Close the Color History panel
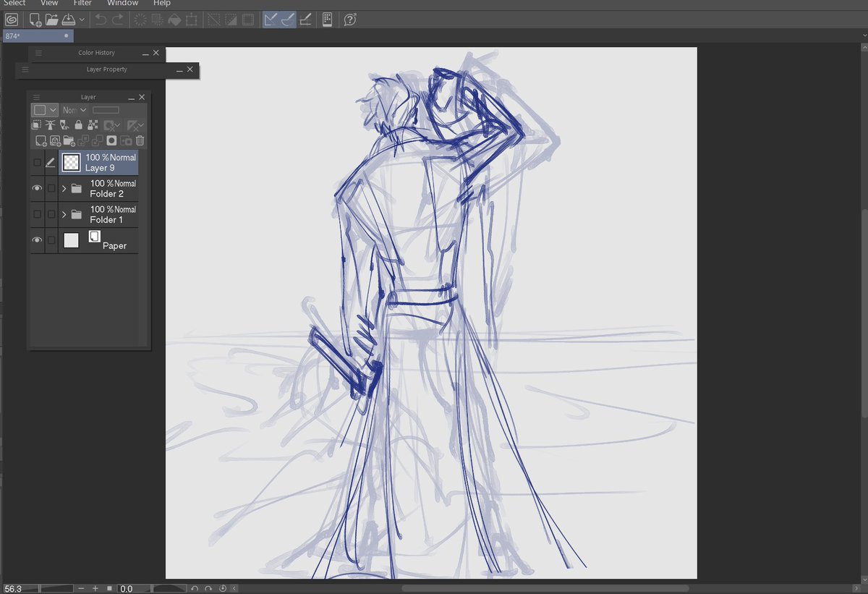This screenshot has height=594, width=868. [x=156, y=53]
